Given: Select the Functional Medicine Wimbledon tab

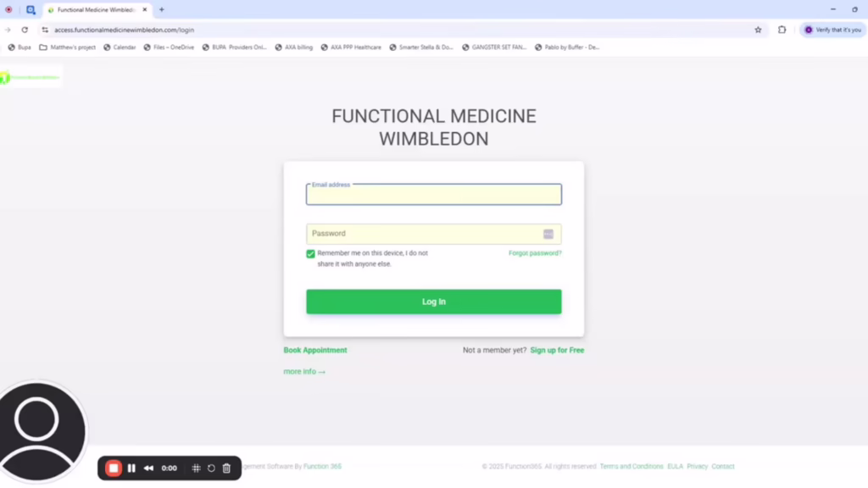Looking at the screenshot, I should pos(97,10).
